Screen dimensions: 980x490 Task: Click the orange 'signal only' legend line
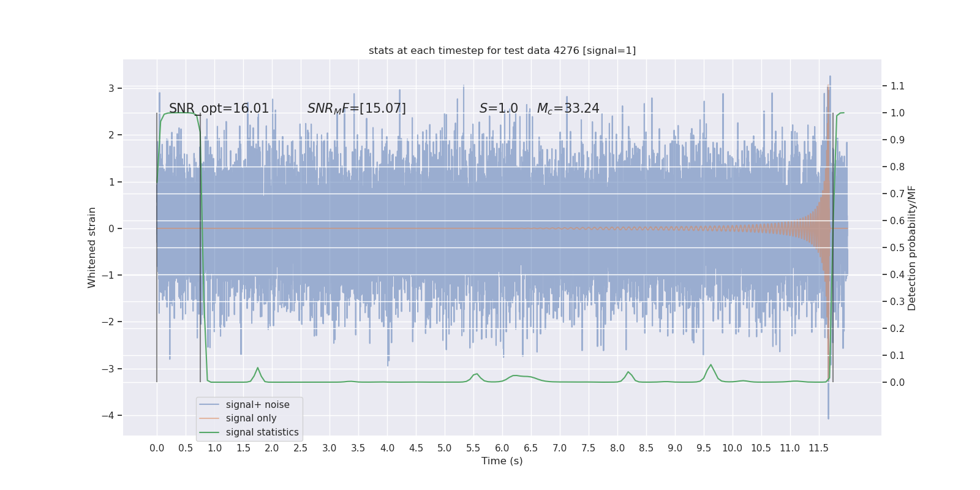[209, 418]
